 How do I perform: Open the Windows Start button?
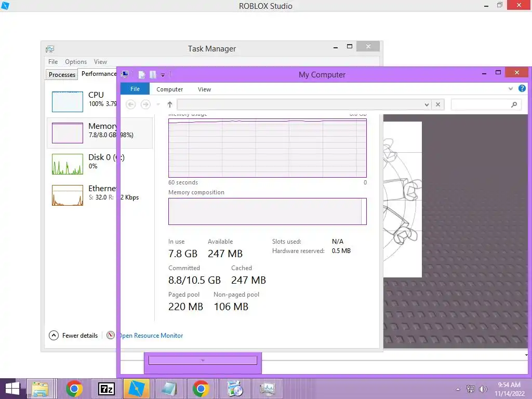coord(12,389)
